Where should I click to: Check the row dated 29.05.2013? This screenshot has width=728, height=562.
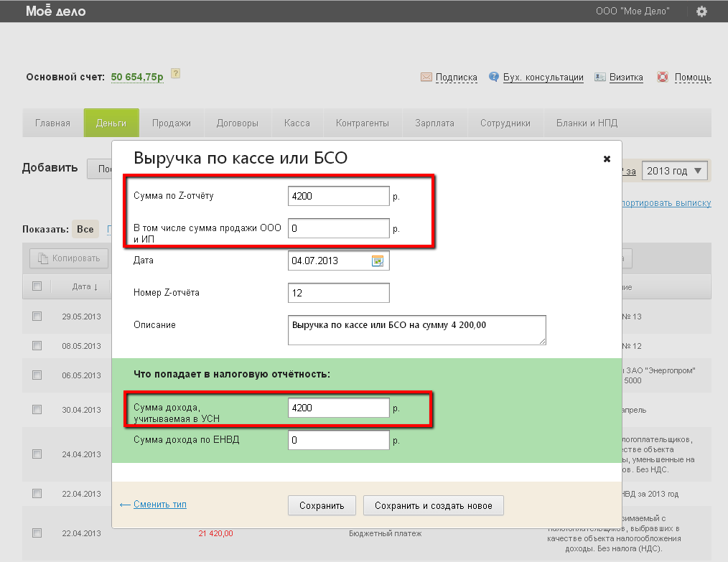37,317
